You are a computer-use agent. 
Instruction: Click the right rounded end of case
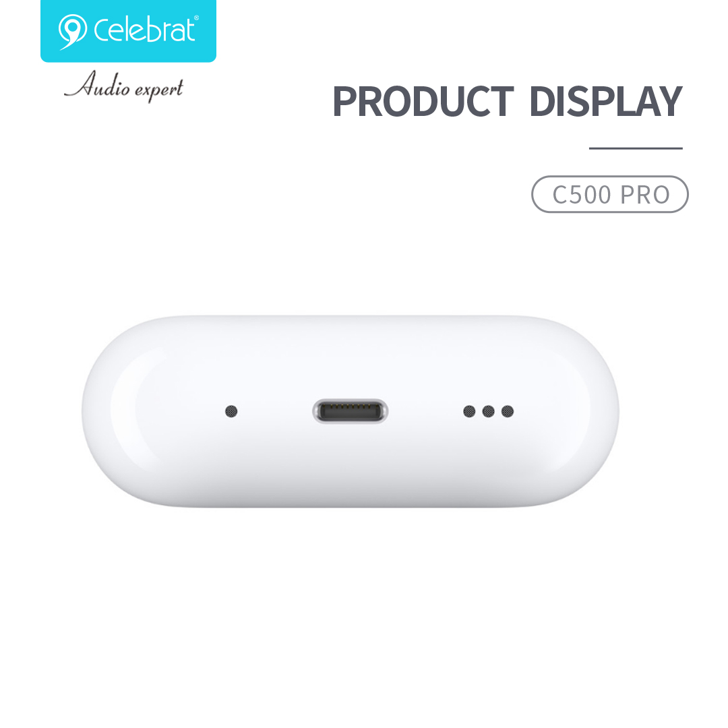tap(580, 411)
